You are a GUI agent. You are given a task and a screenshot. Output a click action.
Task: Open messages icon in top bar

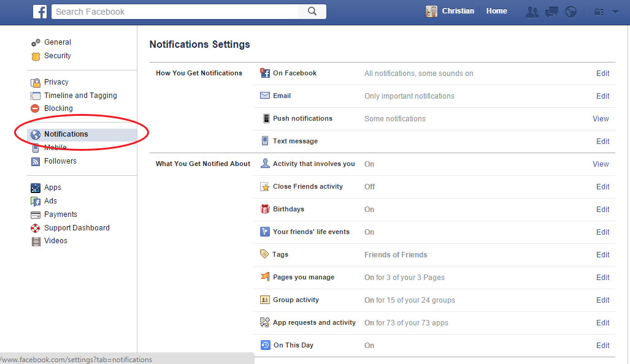[551, 12]
